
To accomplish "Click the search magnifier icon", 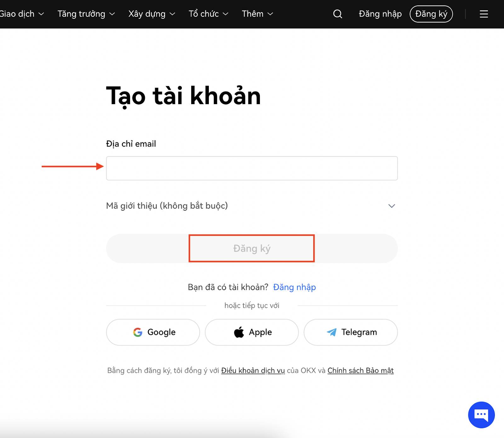I will 337,14.
